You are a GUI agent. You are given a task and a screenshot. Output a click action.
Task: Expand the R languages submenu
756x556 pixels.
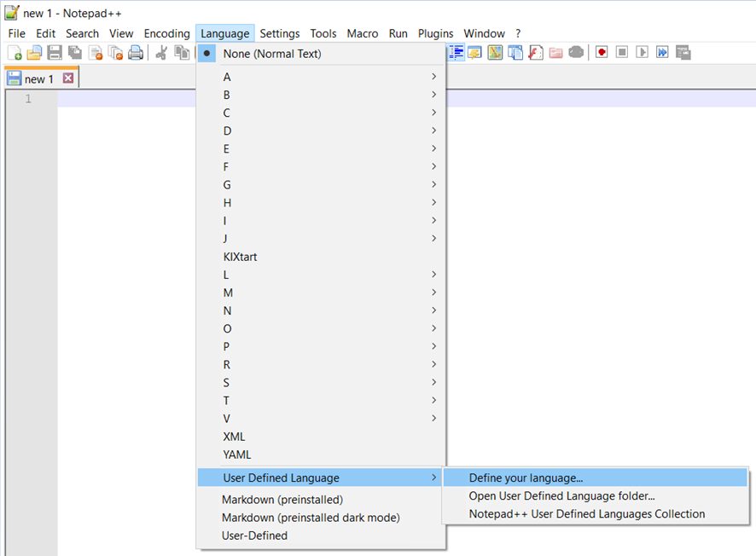click(x=321, y=365)
